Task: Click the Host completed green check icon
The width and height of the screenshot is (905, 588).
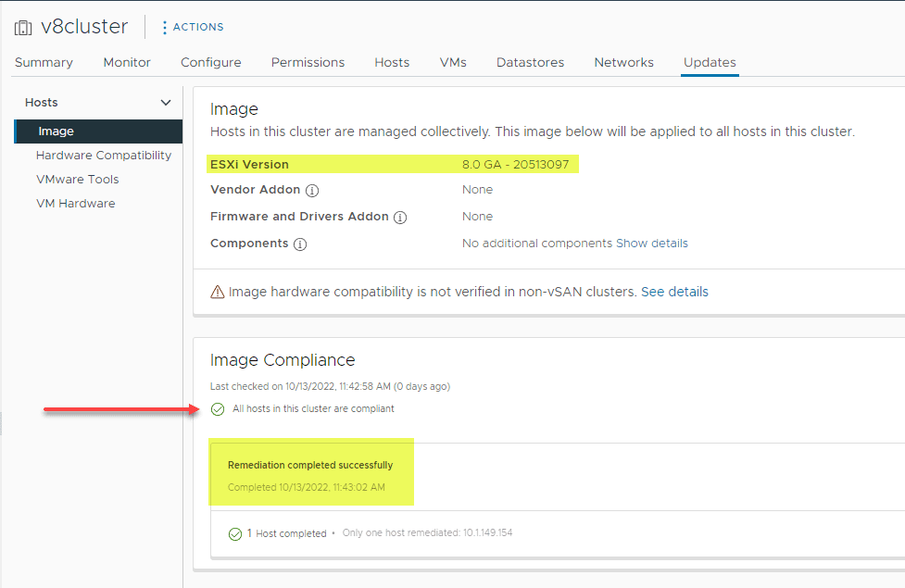Action: click(235, 534)
